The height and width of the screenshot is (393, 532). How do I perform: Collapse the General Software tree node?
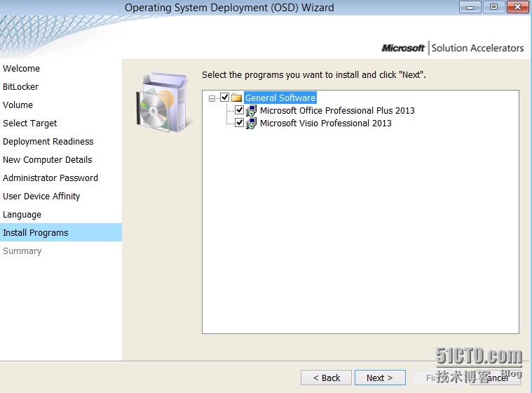[x=212, y=98]
